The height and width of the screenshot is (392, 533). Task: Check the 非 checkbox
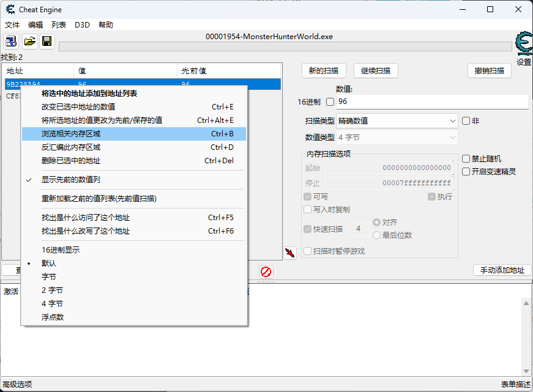point(466,121)
